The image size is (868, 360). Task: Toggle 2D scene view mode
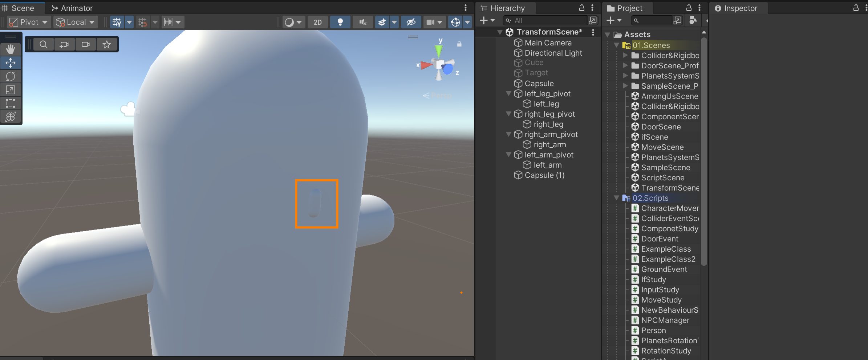pyautogui.click(x=318, y=22)
